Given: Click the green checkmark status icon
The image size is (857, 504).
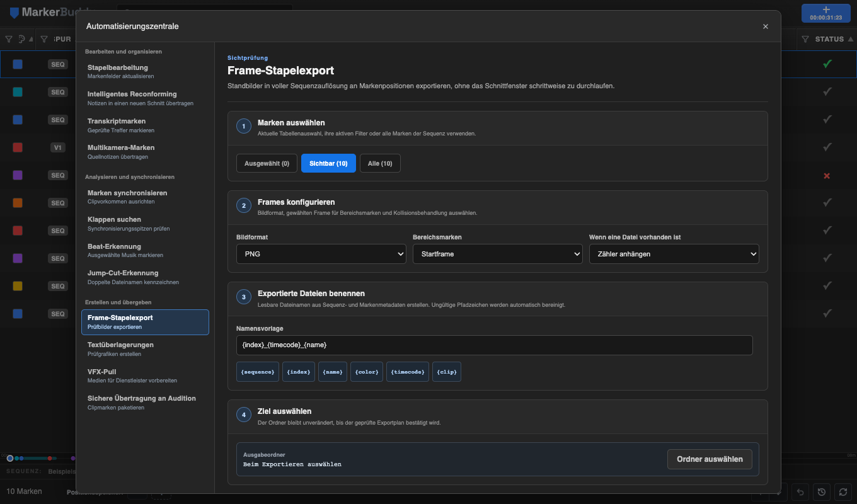Looking at the screenshot, I should 827,64.
